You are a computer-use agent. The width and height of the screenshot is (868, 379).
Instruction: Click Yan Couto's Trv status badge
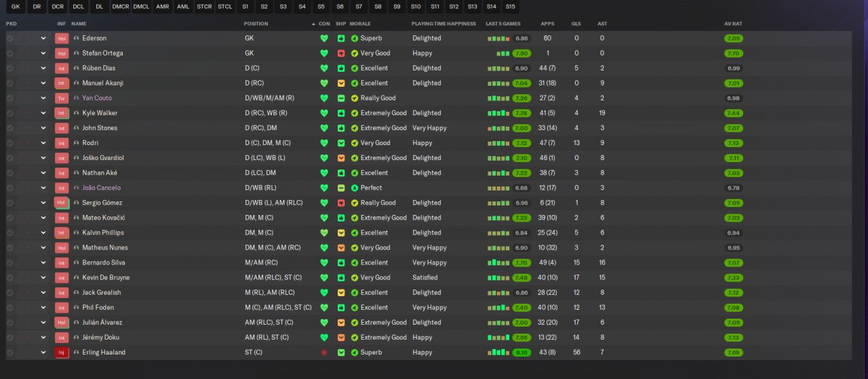coord(62,98)
